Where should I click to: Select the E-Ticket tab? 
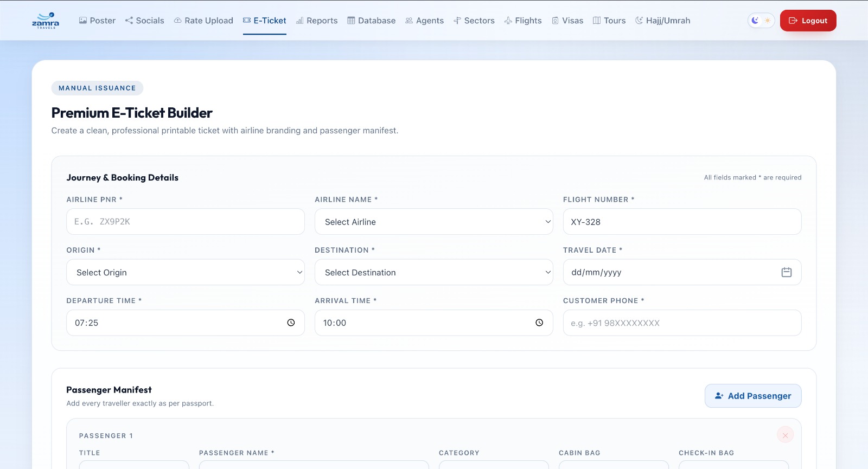[x=265, y=21]
